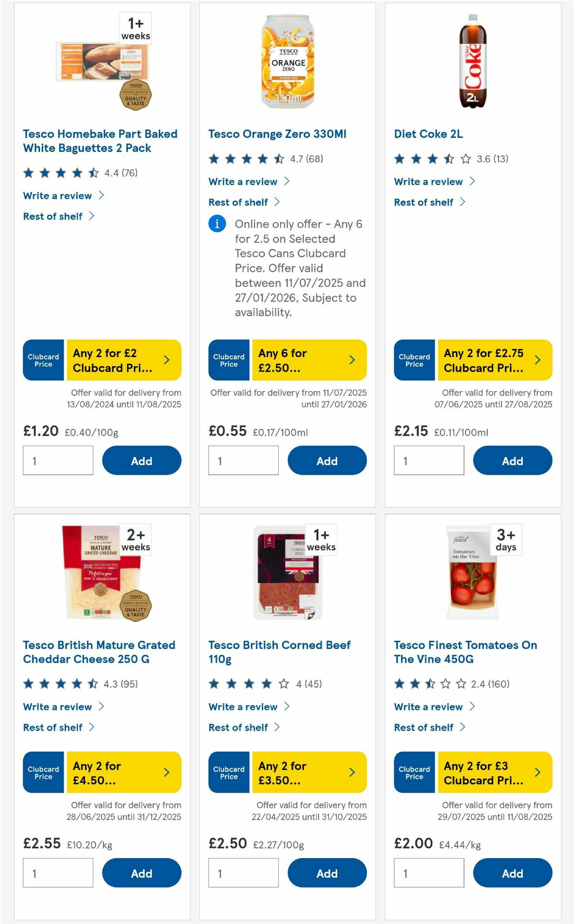Add Tesco Orange Zero 330Ml to basket
This screenshot has height=924, width=574.
click(327, 460)
